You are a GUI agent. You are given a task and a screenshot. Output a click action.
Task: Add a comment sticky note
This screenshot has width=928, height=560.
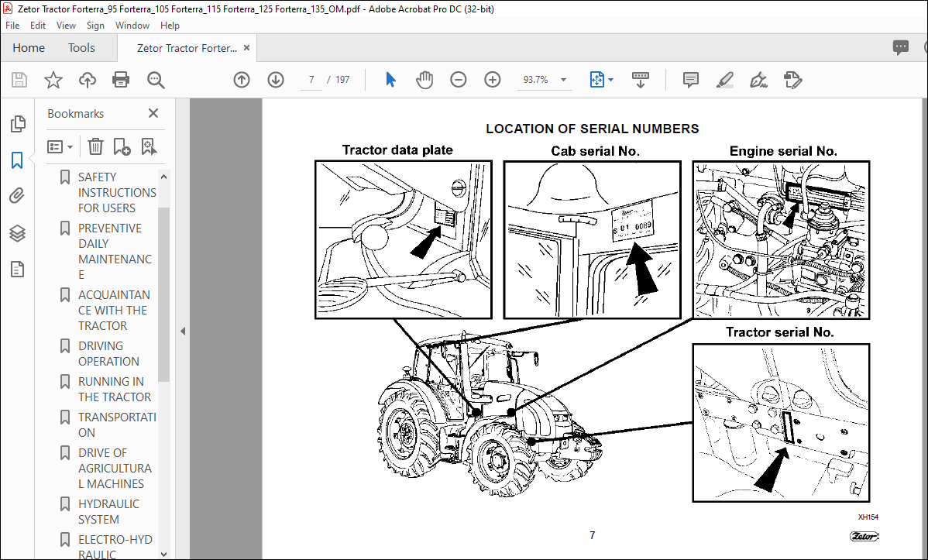tap(690, 79)
